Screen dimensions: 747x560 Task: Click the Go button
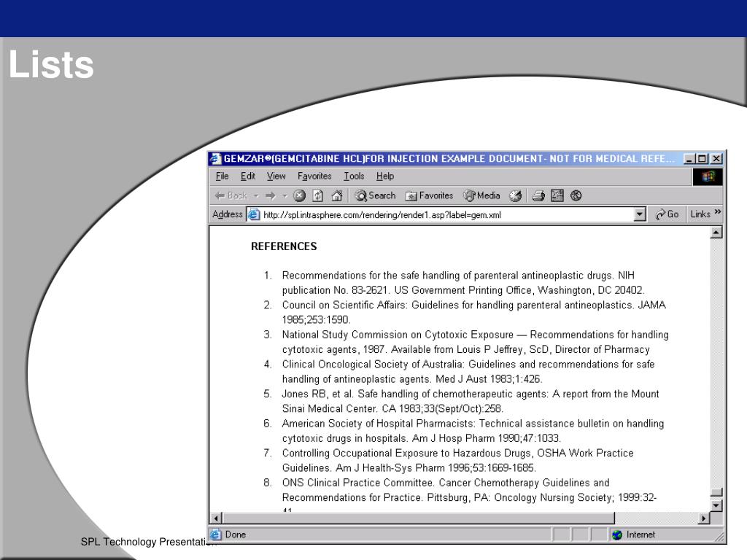667,214
